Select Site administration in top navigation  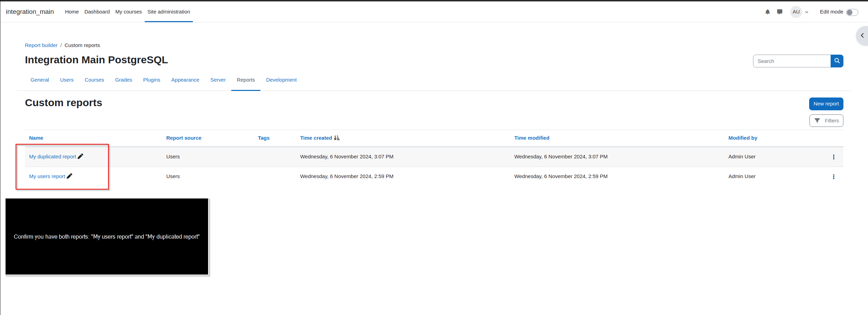click(x=169, y=12)
